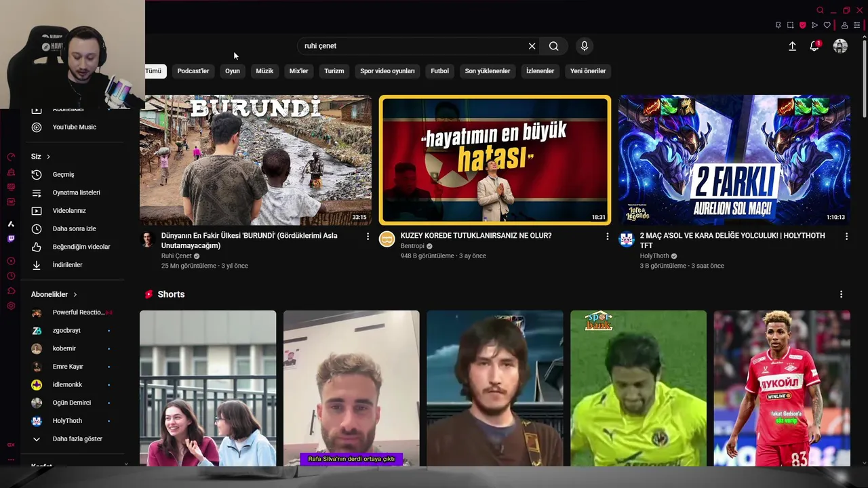Open the browser sidebar history clock
Screen dimensions: 868x488
coord(11,276)
